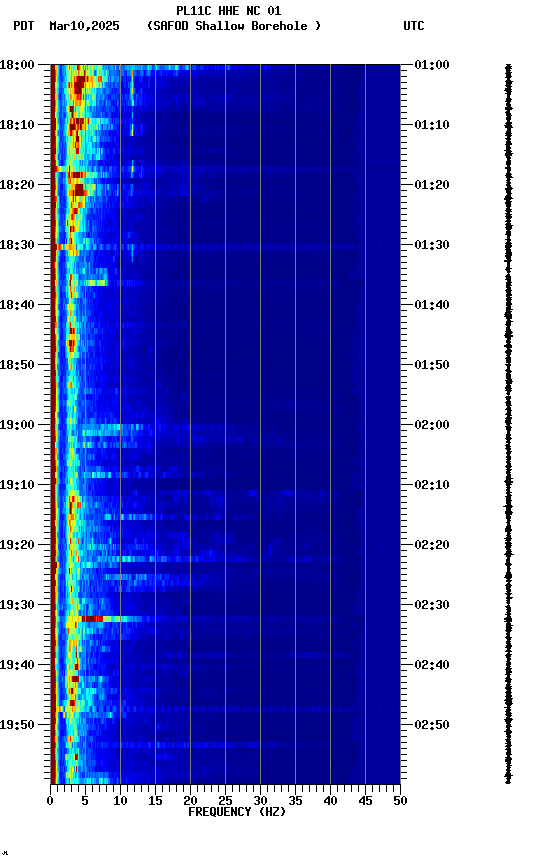Screen dimensions: 552x864
Task: Click the 02:30 UTC time label
Action: click(432, 605)
